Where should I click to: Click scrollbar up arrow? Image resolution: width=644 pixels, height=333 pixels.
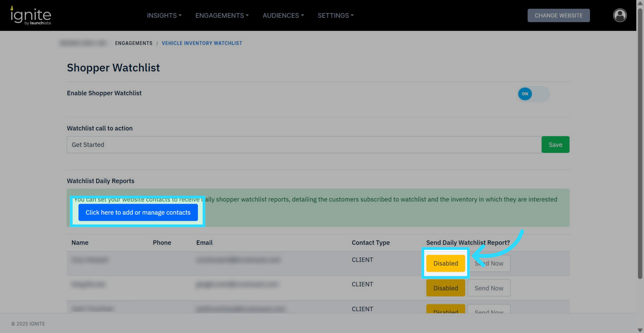640,3
